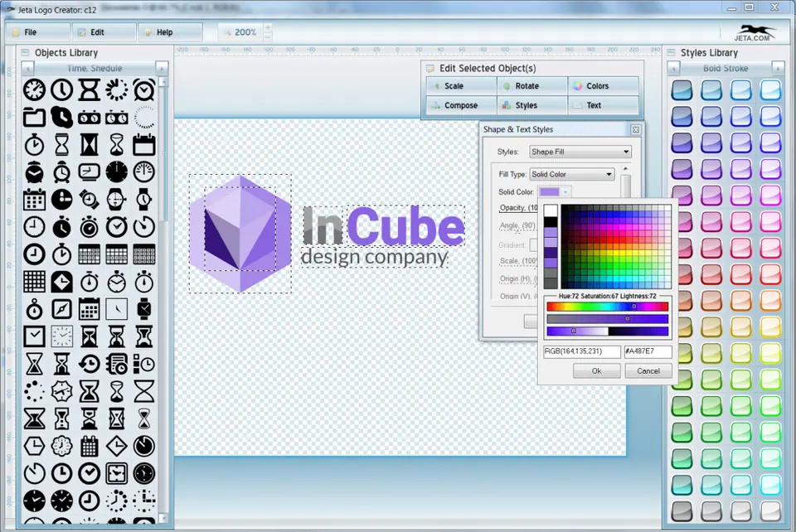Pick the clock with counterclockwise history arrow

point(89,364)
